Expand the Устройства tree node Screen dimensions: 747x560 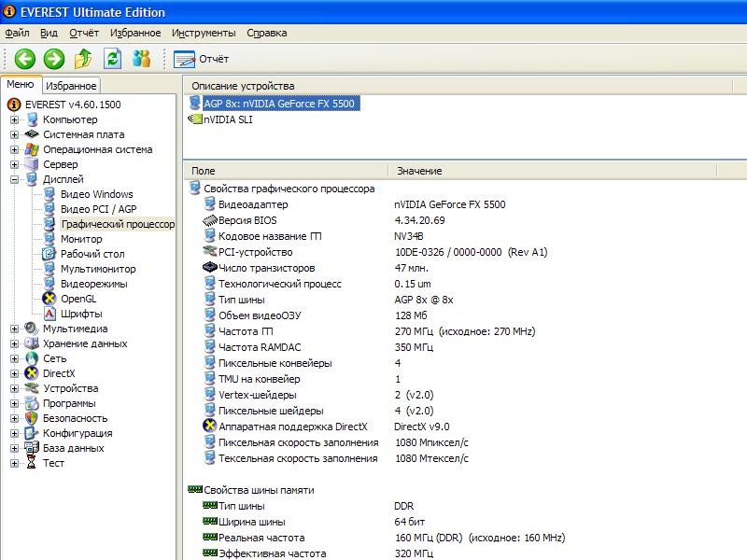pos(14,388)
